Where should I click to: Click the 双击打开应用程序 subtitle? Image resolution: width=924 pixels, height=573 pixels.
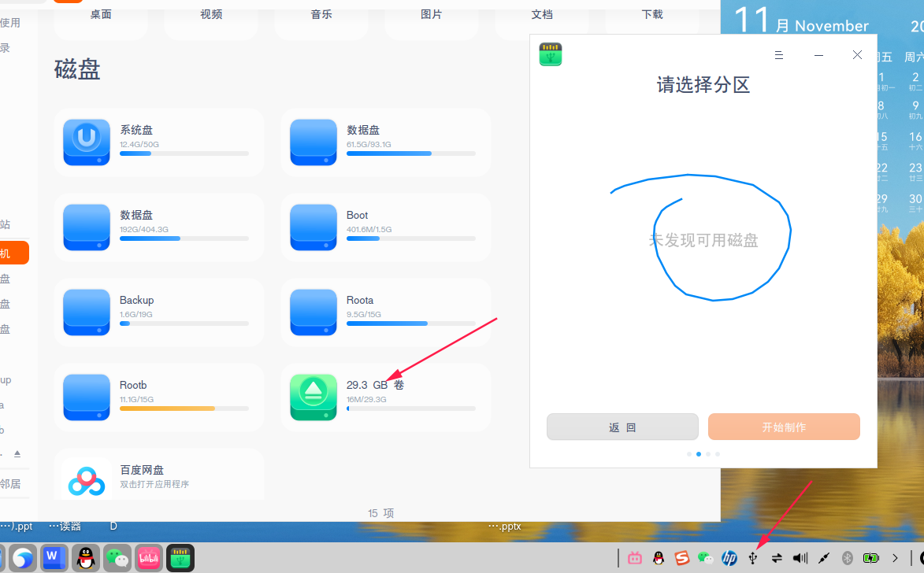pyautogui.click(x=154, y=484)
